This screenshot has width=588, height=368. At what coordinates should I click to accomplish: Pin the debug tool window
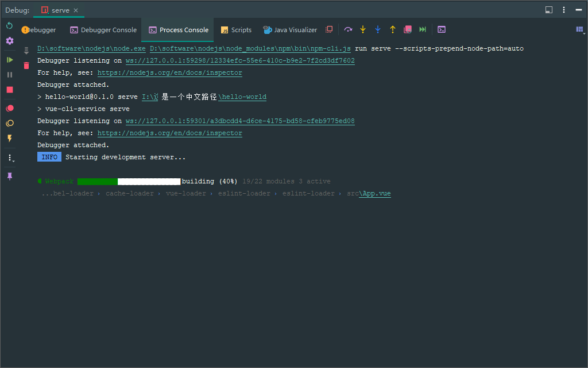coord(10,176)
